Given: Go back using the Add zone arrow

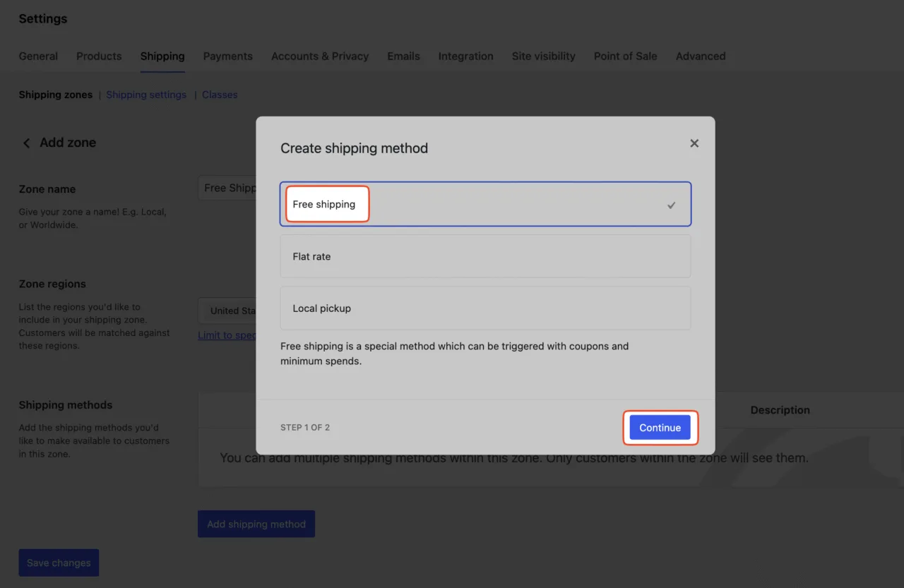Looking at the screenshot, I should 27,143.
